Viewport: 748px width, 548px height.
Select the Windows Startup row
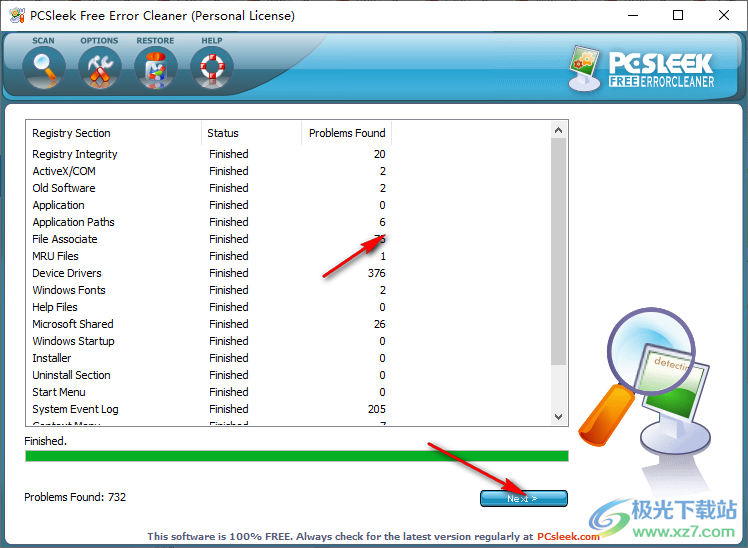click(x=209, y=341)
